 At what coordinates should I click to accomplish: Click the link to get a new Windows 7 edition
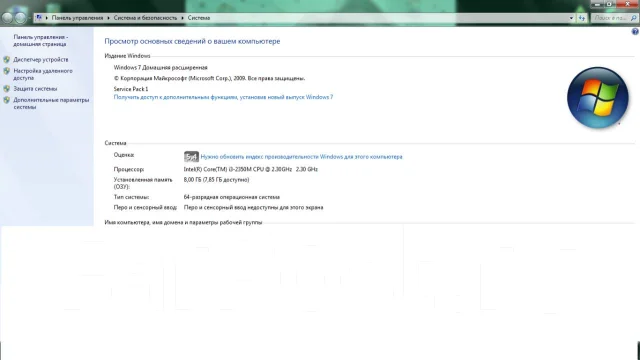coord(223,97)
